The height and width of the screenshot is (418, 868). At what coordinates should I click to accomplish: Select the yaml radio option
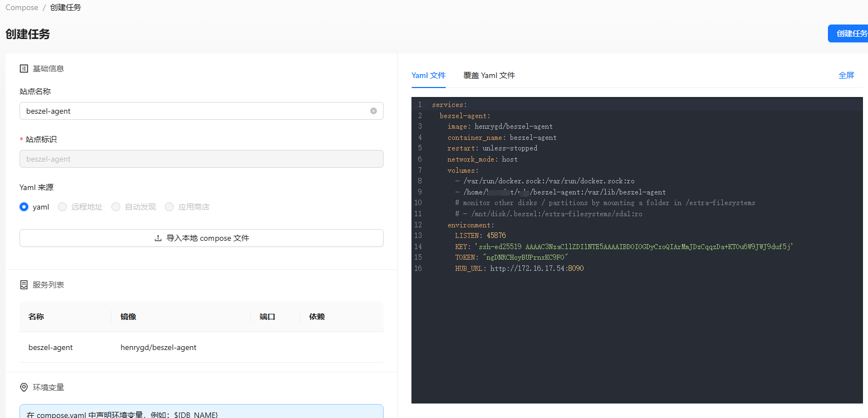coord(24,207)
